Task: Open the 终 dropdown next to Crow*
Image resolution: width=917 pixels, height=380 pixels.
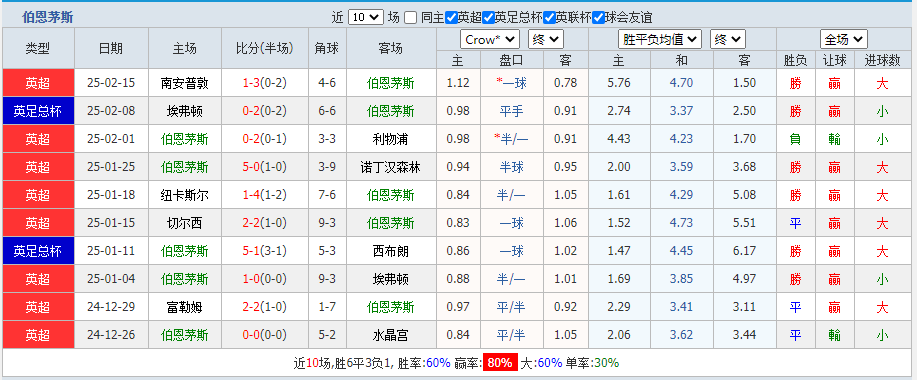Action: coord(546,40)
